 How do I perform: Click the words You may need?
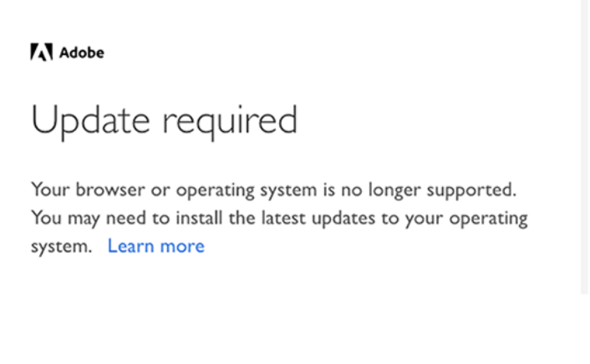(x=77, y=218)
